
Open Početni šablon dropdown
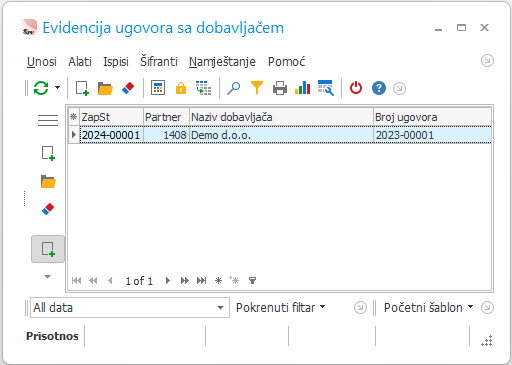click(428, 307)
